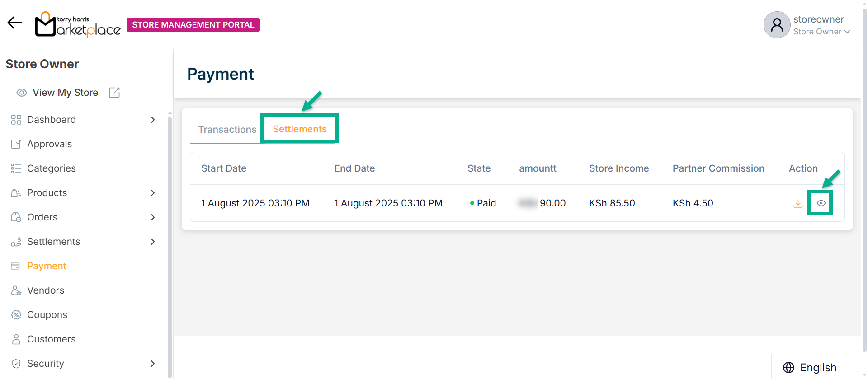The width and height of the screenshot is (868, 379).
Task: Click the View My Store link
Action: (x=65, y=93)
